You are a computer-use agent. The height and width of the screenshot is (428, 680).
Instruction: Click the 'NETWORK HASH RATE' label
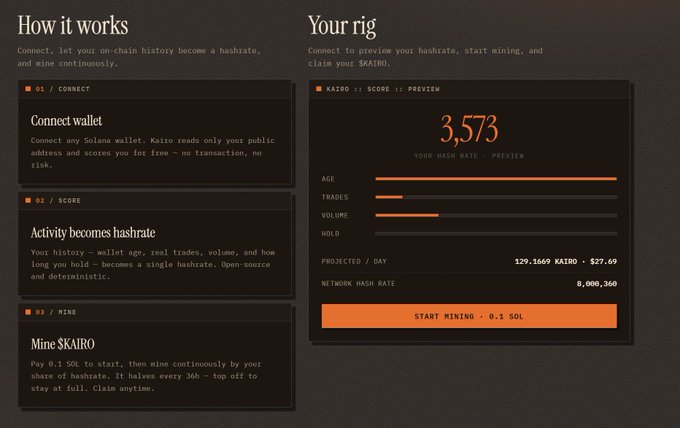point(358,284)
